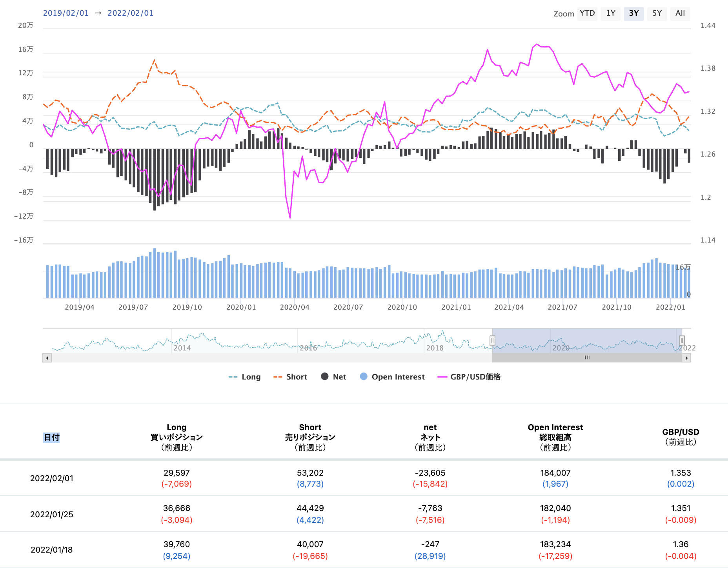Viewport: 728px width, 573px height.
Task: Click the navigator scroll-right arrow
Action: [x=686, y=358]
